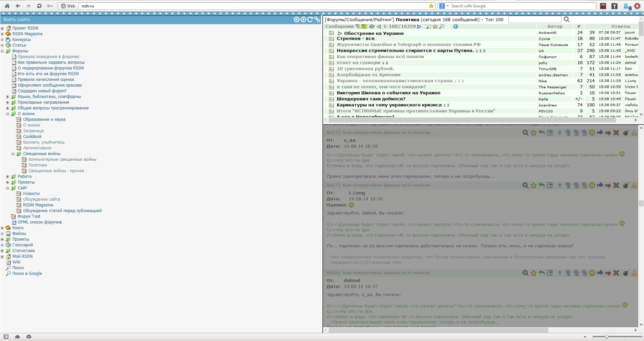Viewport: 644px width, 341px height.
Task: Collapse the Священные войны node
Action: (13, 154)
